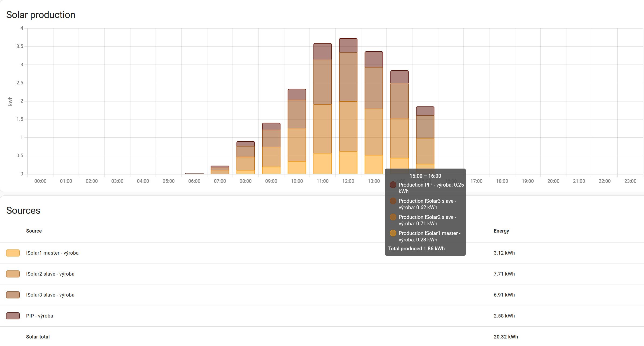Click the stacked bar for 13:00
Image resolution: width=644 pixels, height=346 pixels.
374,113
